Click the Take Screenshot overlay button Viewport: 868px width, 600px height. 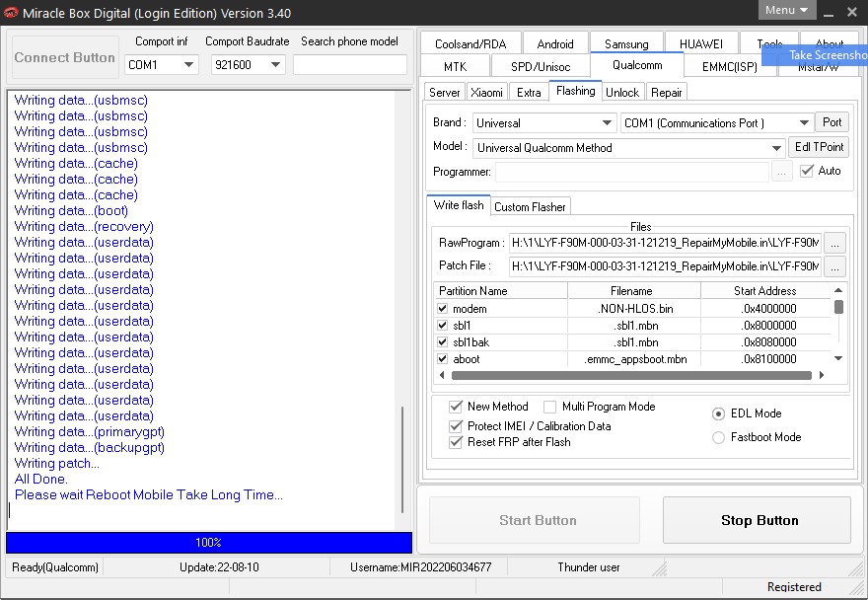(815, 55)
